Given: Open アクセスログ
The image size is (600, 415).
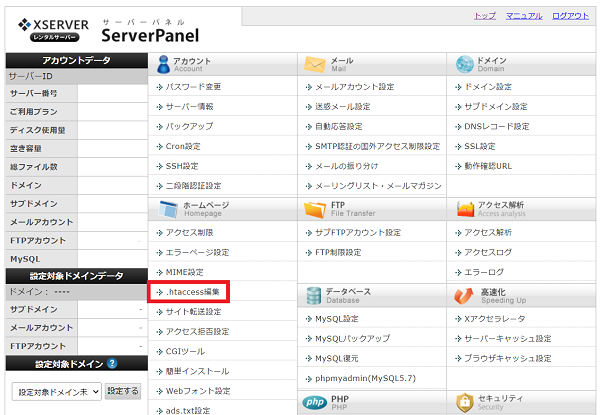Looking at the screenshot, I should click(x=488, y=252).
